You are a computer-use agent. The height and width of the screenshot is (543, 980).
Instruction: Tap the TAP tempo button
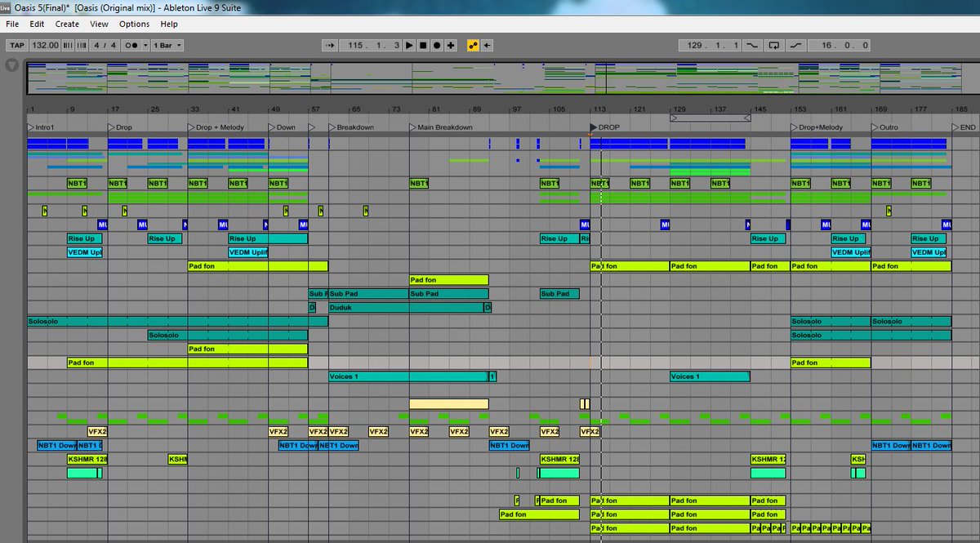point(17,46)
